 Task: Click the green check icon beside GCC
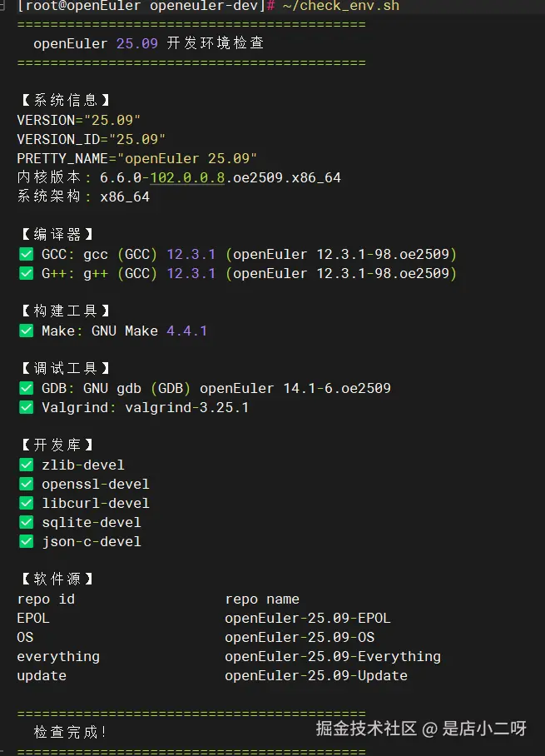(x=26, y=254)
